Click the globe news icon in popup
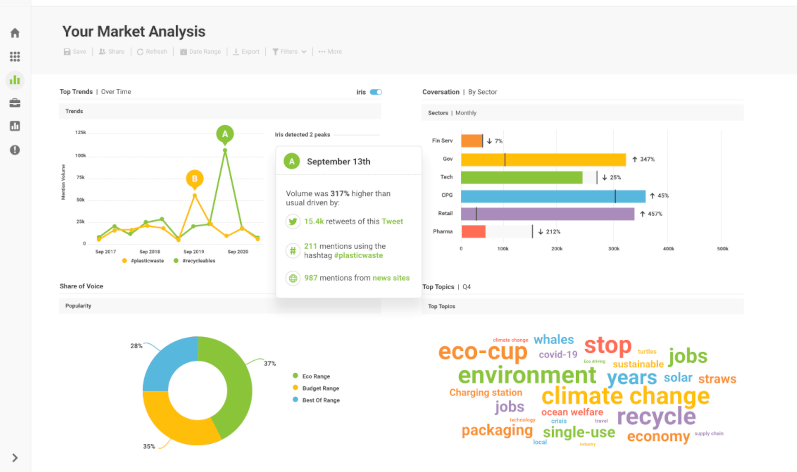The height and width of the screenshot is (472, 797). [292, 278]
